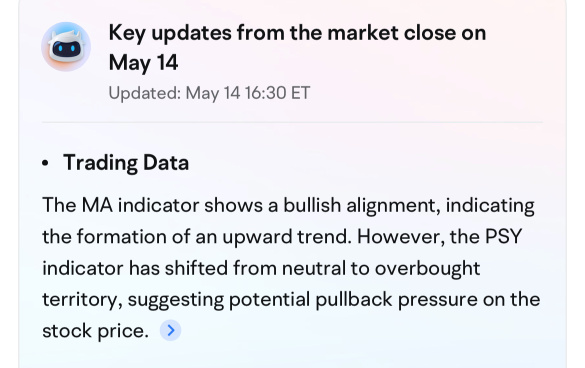Click the word "neutral" in the paragraph
This screenshot has width=585, height=368.
point(314,268)
